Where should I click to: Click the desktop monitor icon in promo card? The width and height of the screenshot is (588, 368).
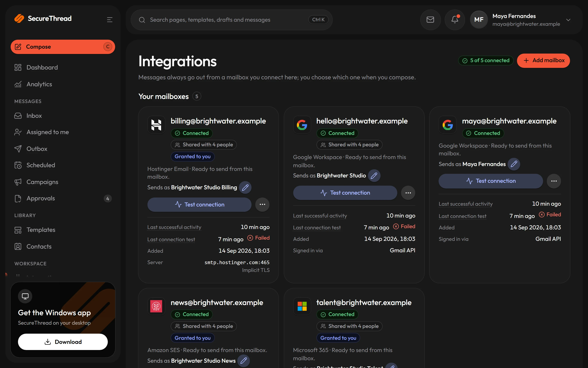pos(25,296)
